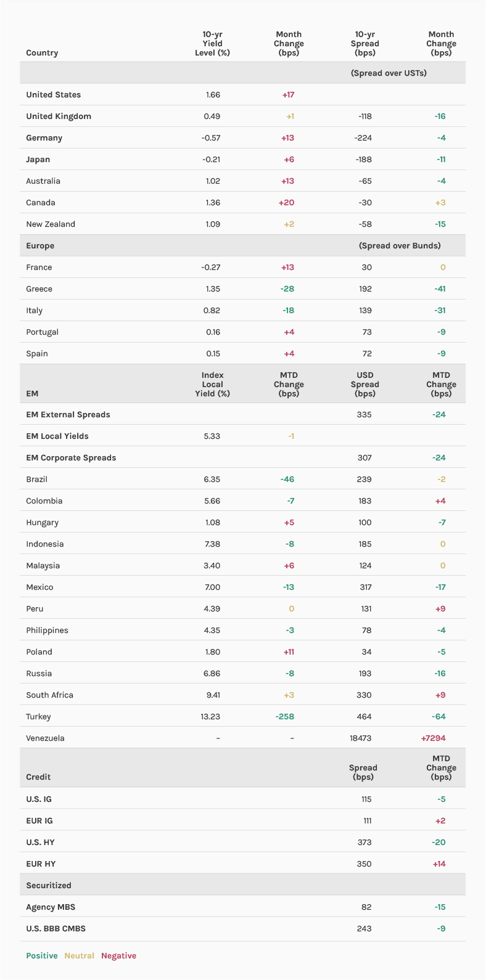Image resolution: width=486 pixels, height=980 pixels.
Task: Click the U.S. BBB CMBS row label
Action: click(x=56, y=929)
